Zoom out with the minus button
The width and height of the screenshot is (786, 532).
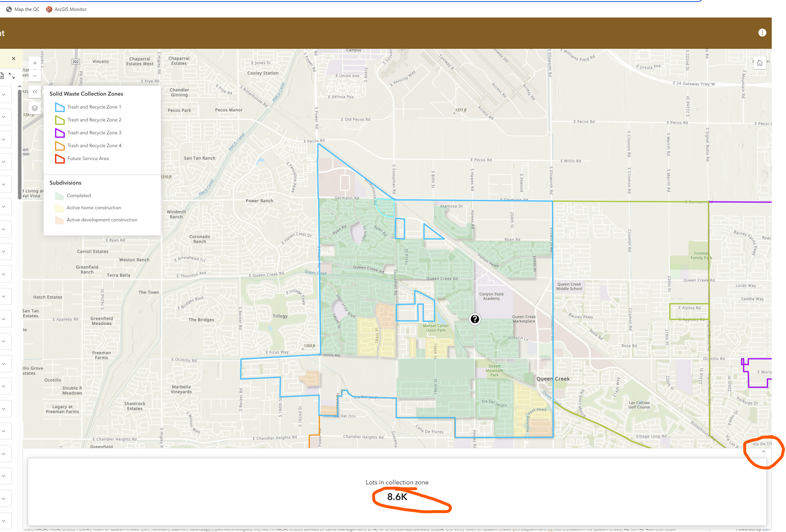pos(35,76)
